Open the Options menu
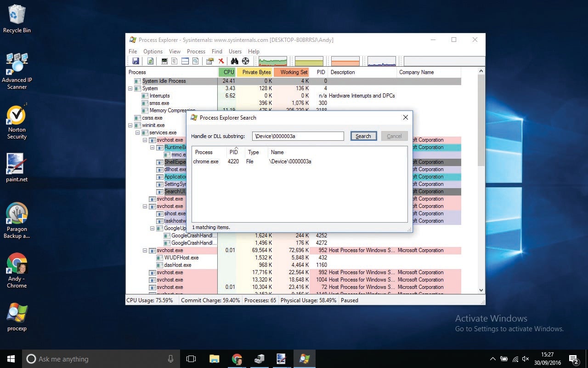 pos(153,52)
